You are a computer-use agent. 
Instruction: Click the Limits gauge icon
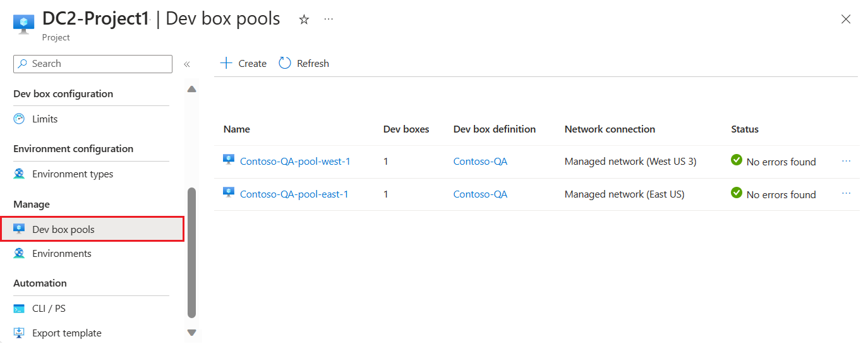tap(19, 119)
